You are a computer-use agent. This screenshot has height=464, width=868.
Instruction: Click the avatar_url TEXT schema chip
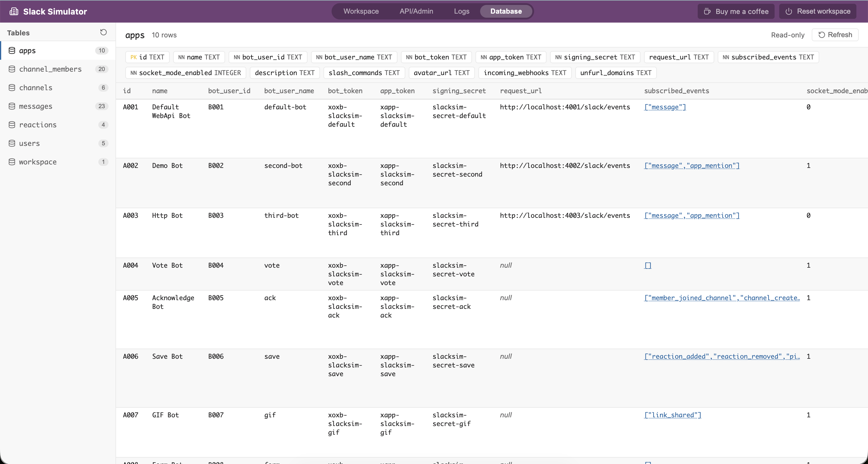pos(442,73)
